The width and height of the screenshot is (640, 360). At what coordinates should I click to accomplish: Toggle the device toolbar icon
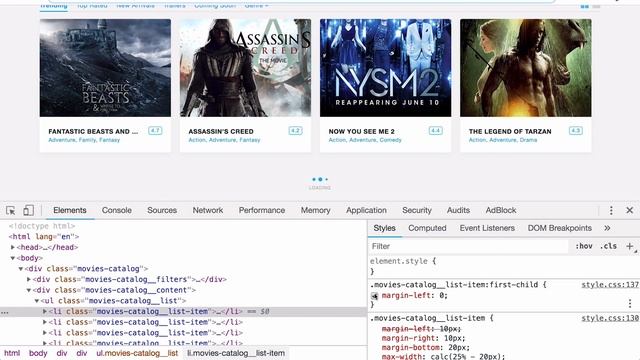coord(28,210)
